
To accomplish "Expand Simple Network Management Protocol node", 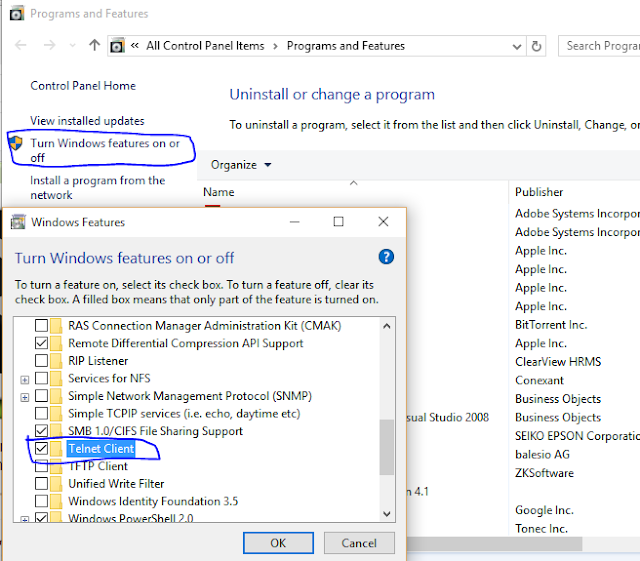I will tap(25, 397).
